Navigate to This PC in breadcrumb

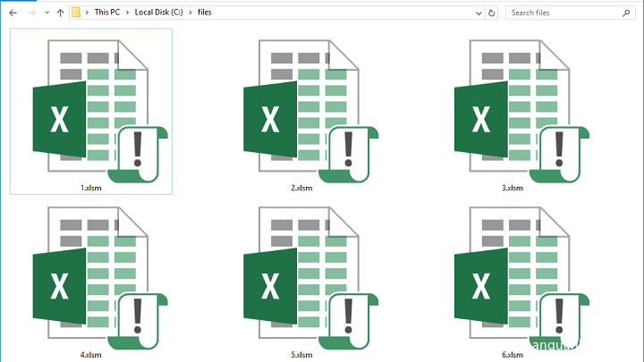point(107,13)
